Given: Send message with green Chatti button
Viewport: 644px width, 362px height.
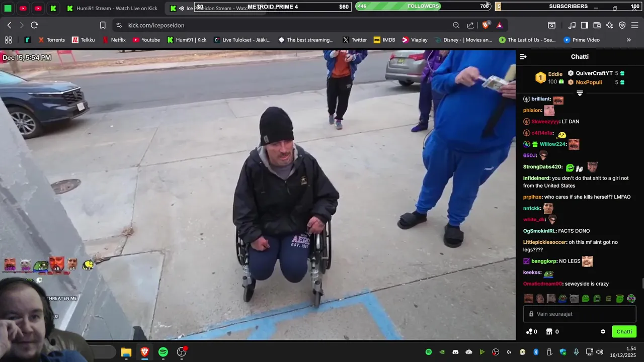Looking at the screenshot, I should tap(624, 332).
